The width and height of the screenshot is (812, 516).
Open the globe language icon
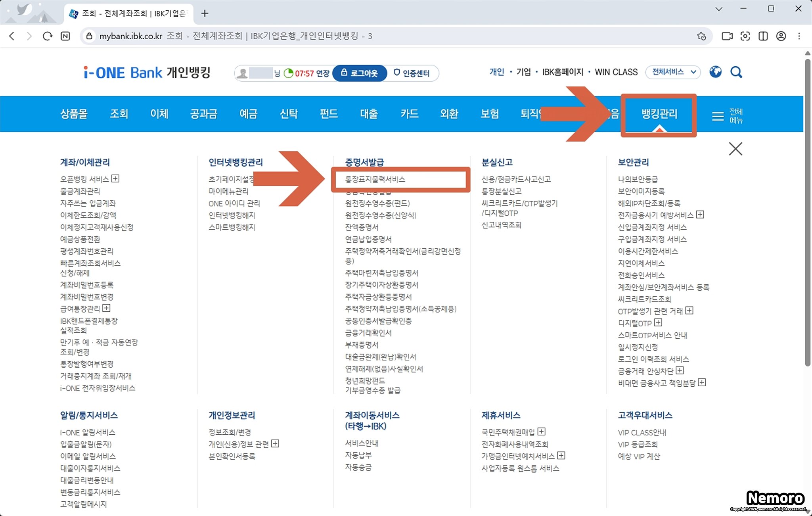click(x=715, y=72)
